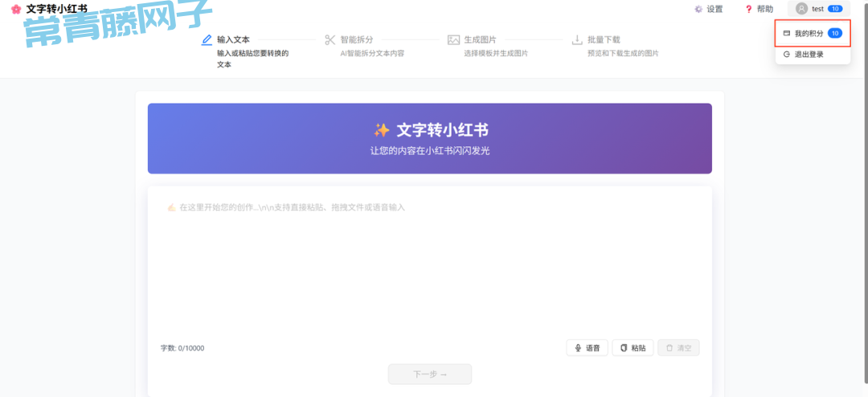Open the test user account dropdown
Viewport: 868px width, 397px height.
point(818,9)
